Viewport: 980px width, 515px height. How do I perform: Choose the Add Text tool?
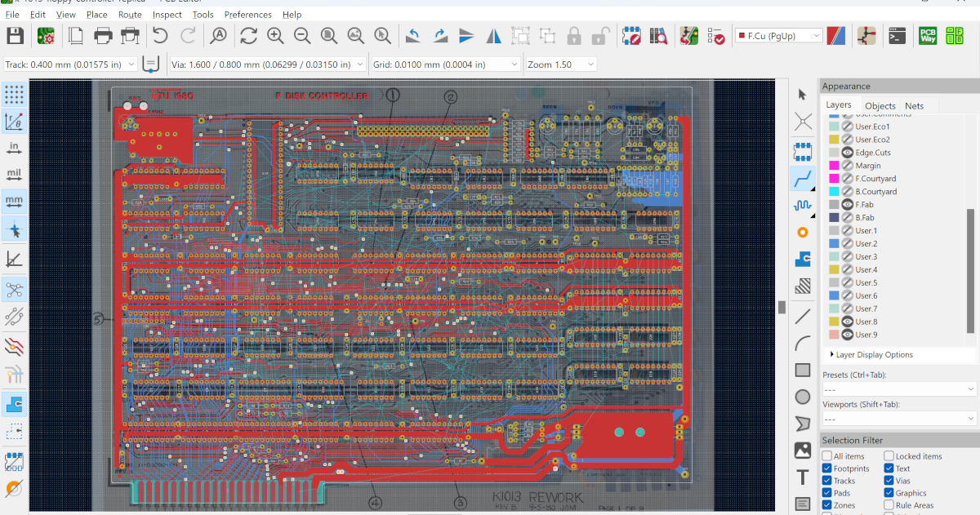click(x=803, y=477)
